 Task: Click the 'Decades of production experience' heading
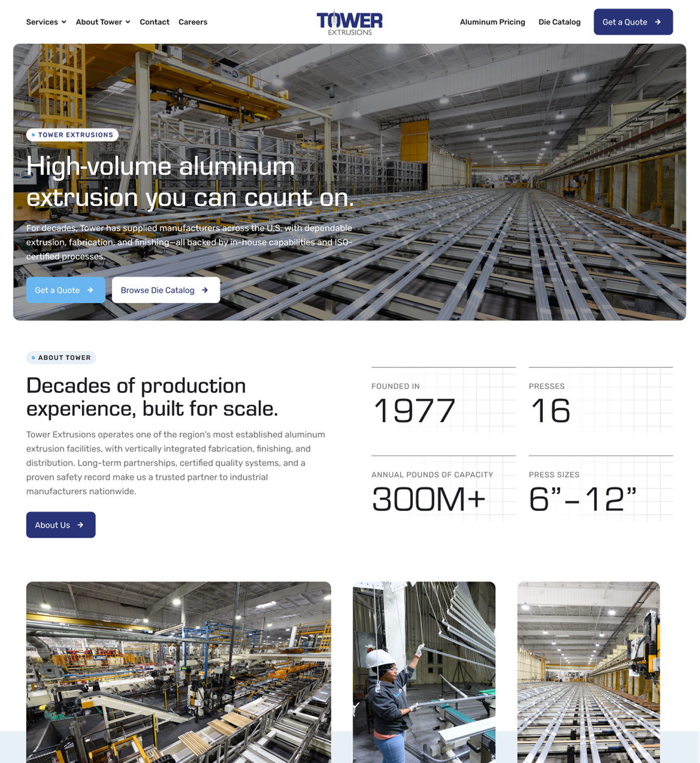pos(152,397)
